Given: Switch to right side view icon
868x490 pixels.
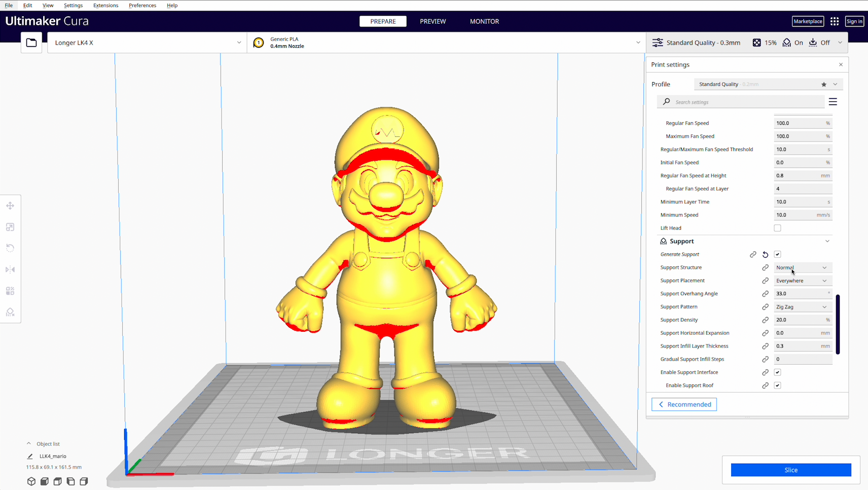Looking at the screenshot, I should pos(84,481).
